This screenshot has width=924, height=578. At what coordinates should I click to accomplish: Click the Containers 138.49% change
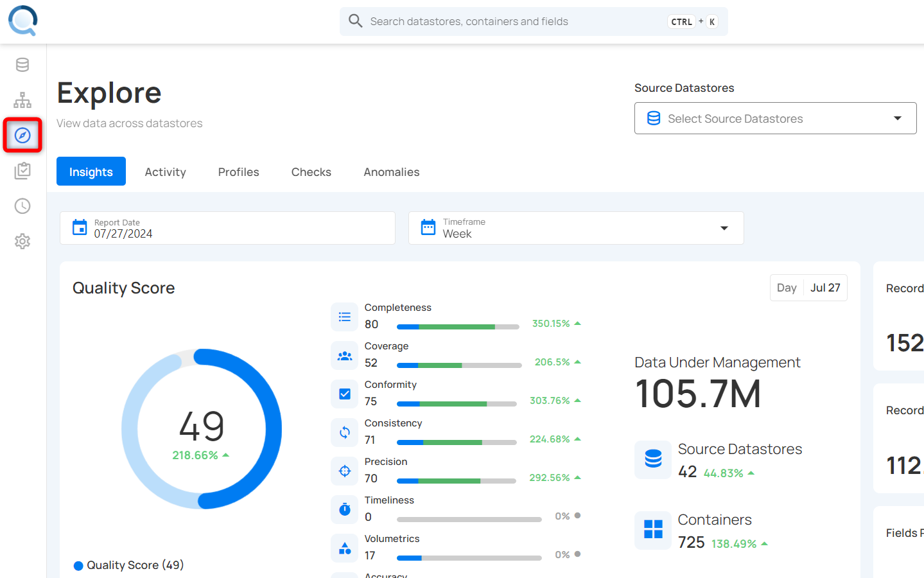740,544
